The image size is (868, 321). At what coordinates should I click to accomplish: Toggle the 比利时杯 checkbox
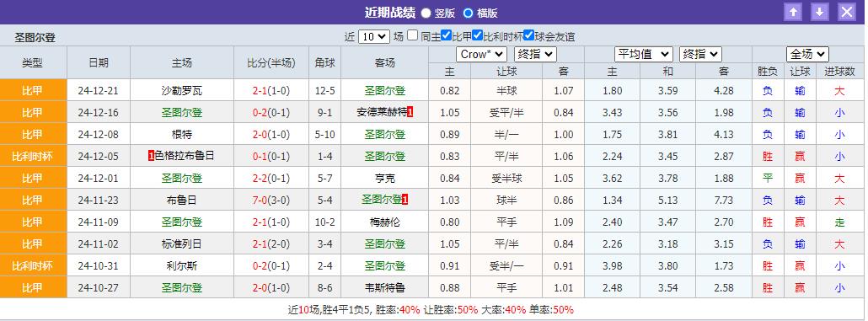click(478, 35)
